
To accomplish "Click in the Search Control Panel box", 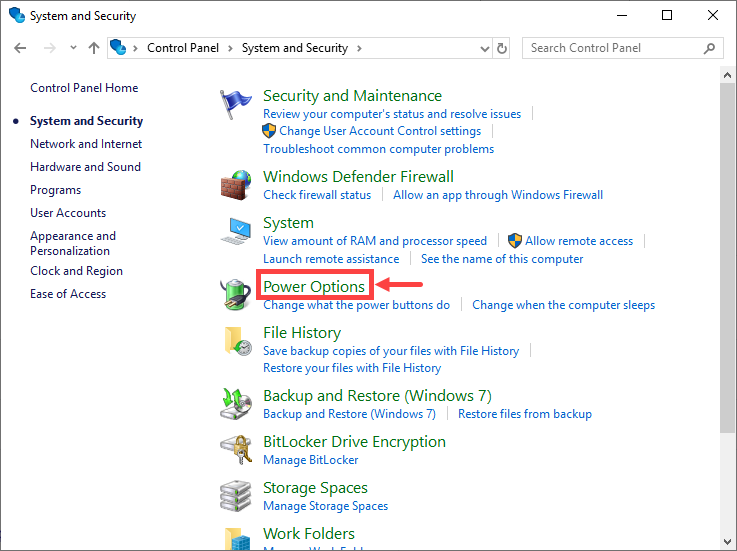I will click(x=615, y=48).
